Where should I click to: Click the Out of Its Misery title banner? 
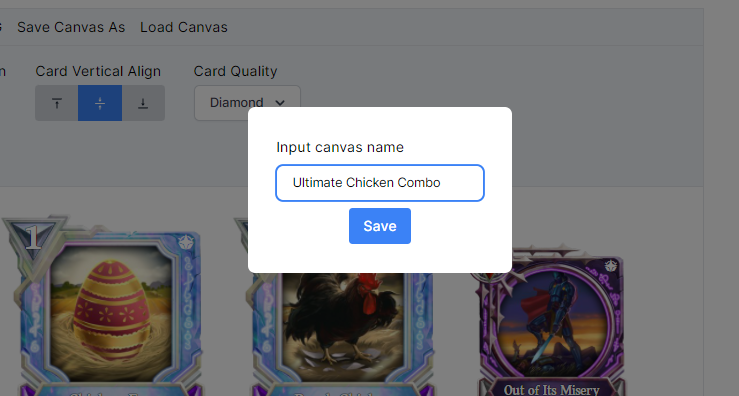click(x=551, y=389)
